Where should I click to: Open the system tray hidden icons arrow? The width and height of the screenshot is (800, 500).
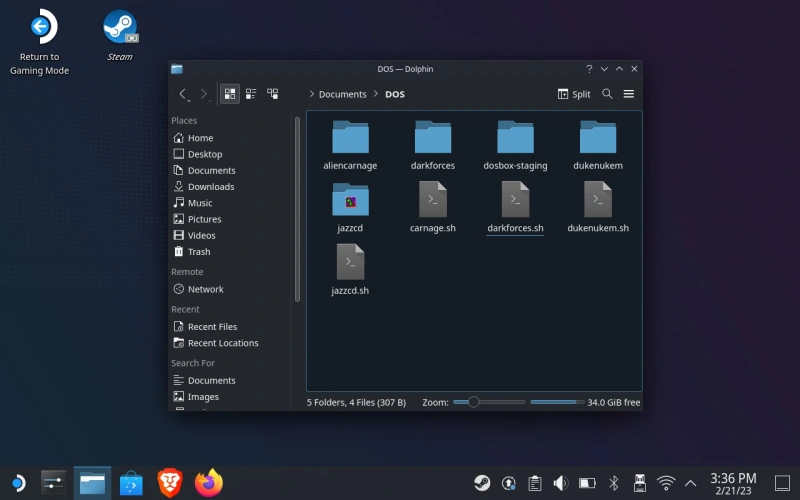(690, 483)
